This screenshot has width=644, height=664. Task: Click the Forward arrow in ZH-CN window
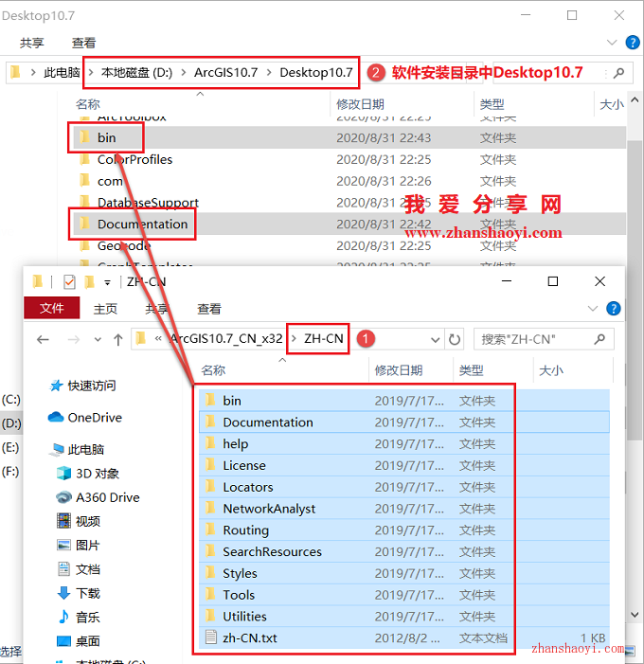(x=73, y=339)
